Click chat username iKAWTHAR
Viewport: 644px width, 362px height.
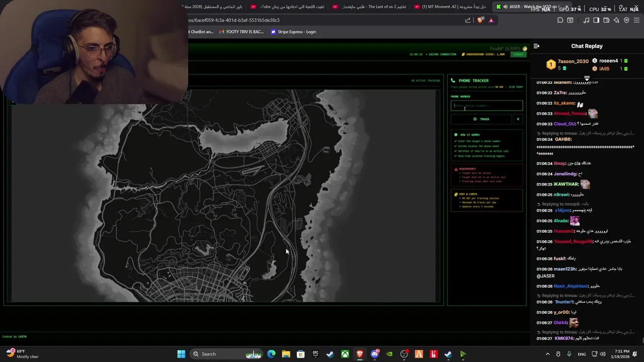tap(566, 185)
